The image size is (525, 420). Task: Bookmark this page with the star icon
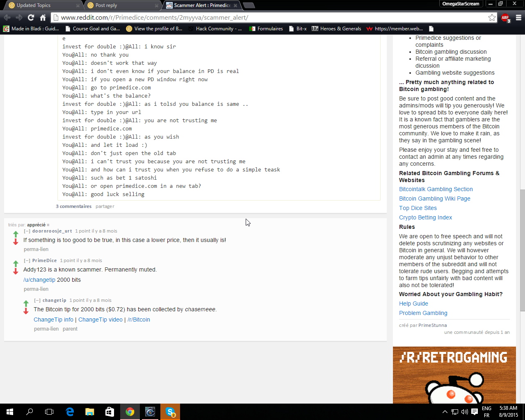click(492, 17)
